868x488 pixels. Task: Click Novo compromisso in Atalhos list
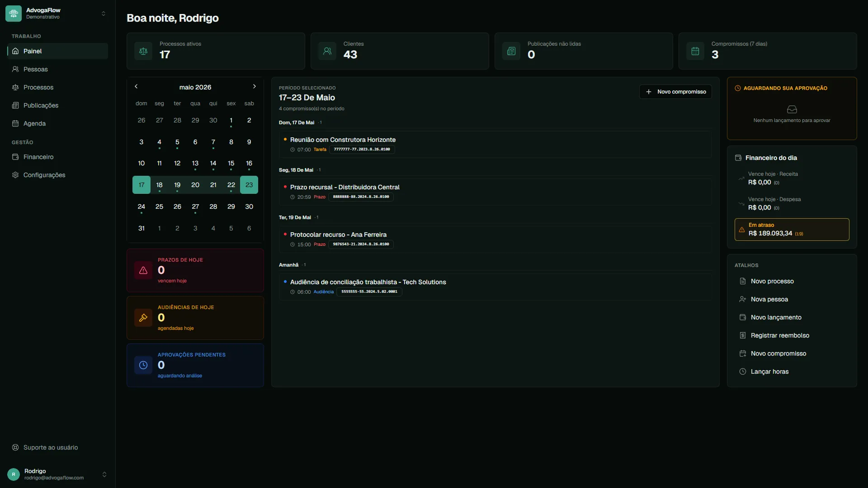(x=792, y=353)
